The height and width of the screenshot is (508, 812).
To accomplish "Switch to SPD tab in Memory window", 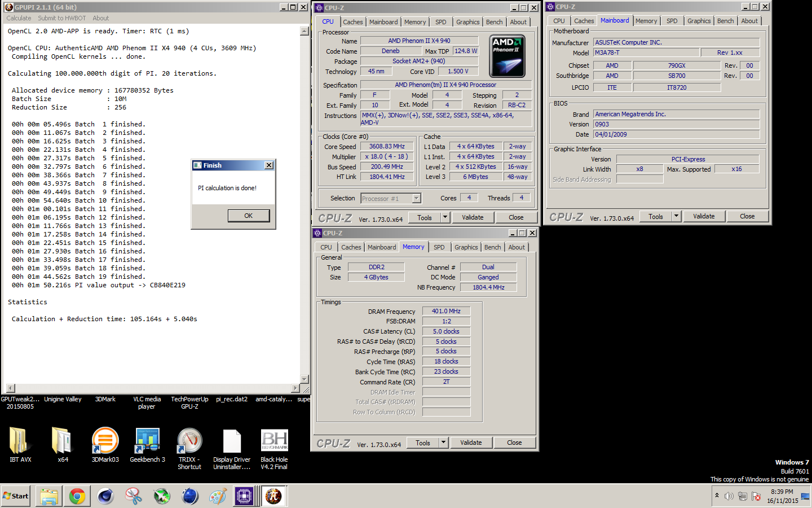I will pos(439,247).
